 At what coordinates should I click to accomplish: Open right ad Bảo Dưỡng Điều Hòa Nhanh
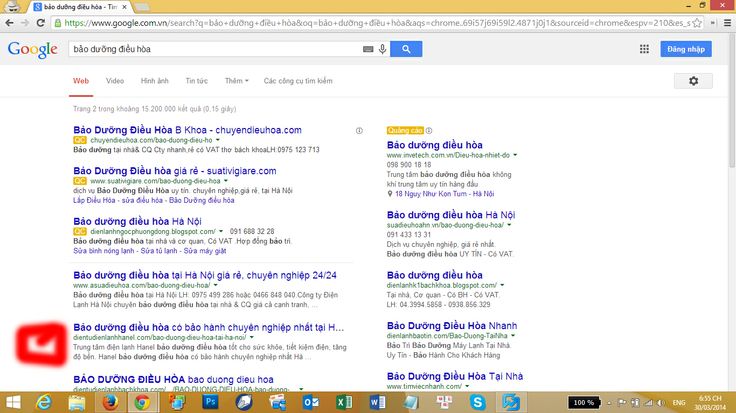click(452, 325)
